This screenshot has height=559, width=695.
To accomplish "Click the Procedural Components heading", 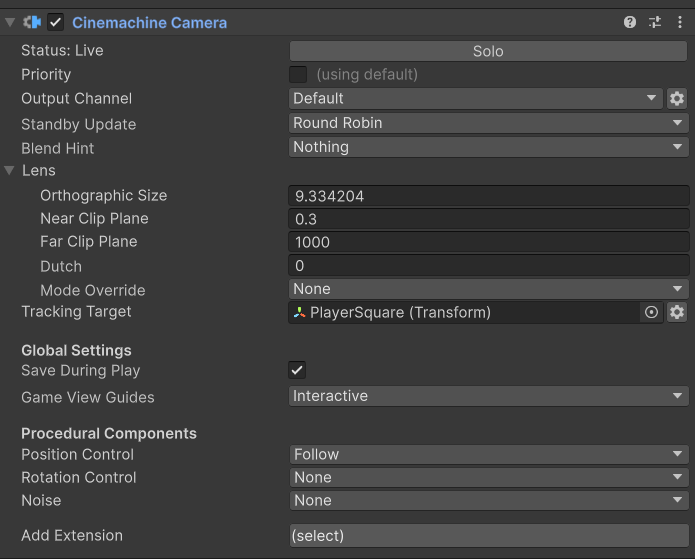I will click(109, 434).
